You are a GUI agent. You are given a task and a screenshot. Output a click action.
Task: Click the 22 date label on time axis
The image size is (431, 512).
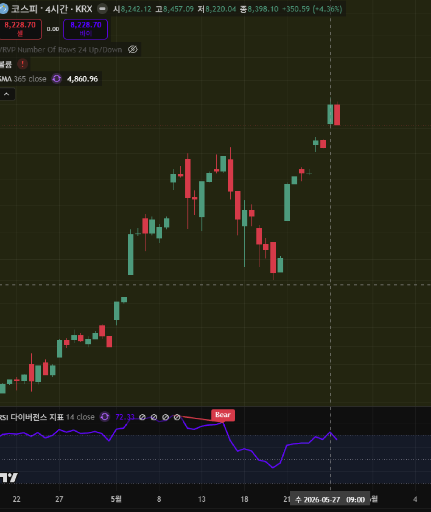[x=16, y=499]
